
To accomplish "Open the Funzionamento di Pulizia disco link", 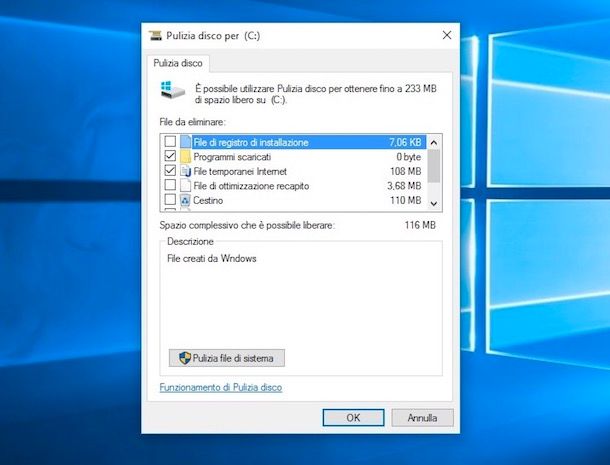I will 221,387.
